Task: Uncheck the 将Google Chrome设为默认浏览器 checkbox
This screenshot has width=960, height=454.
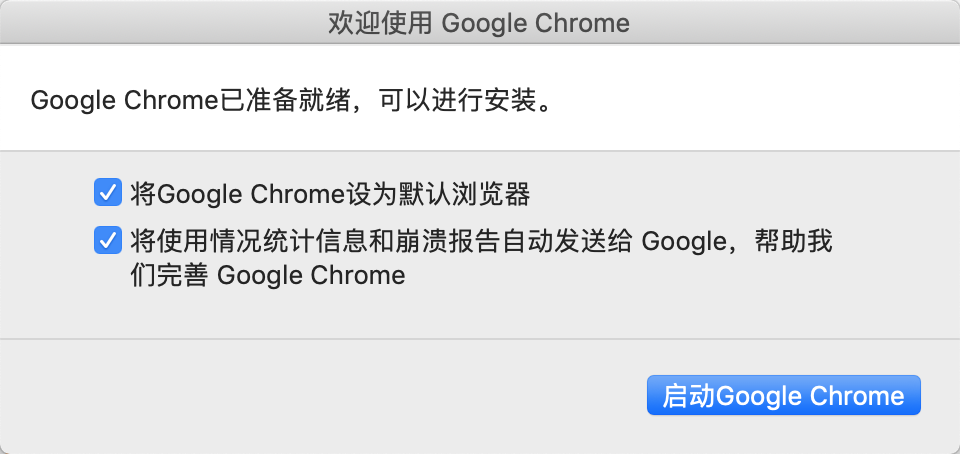Action: coord(105,192)
